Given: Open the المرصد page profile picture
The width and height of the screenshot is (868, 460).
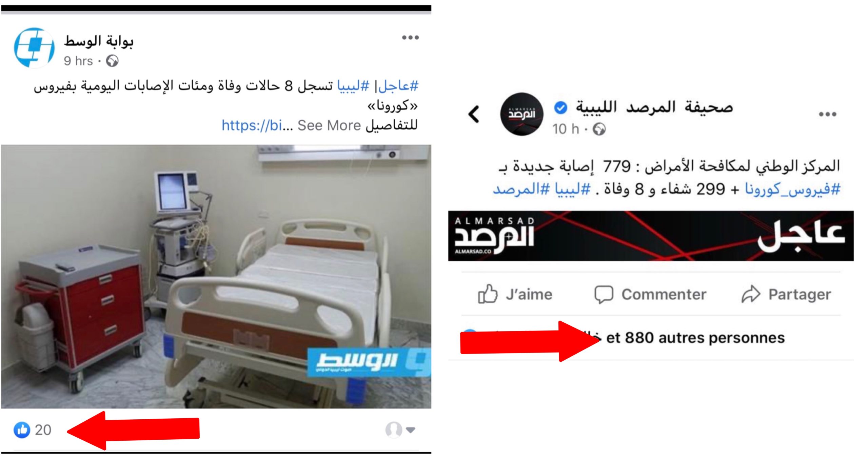Looking at the screenshot, I should (x=521, y=114).
